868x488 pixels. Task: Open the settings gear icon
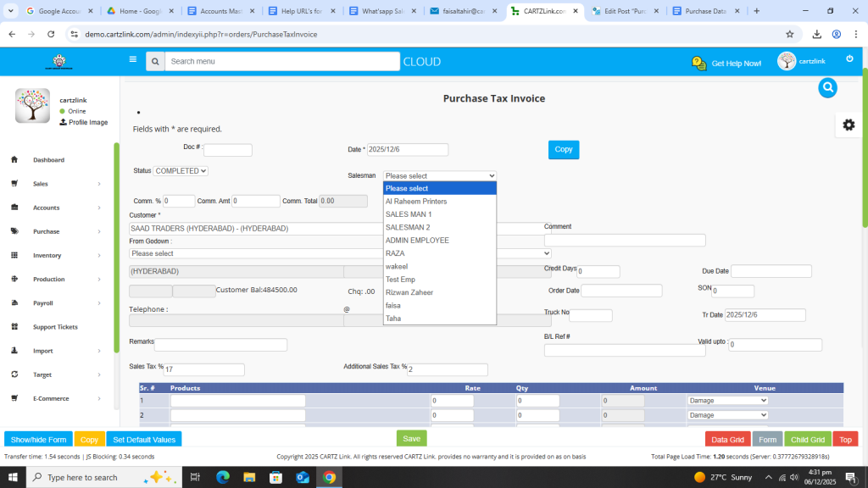coord(848,125)
